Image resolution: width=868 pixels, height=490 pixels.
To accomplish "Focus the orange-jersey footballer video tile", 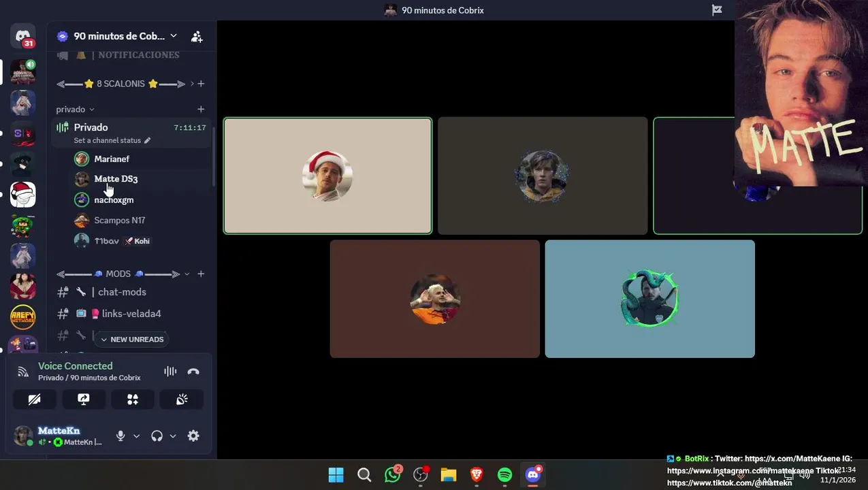I will 435,299.
